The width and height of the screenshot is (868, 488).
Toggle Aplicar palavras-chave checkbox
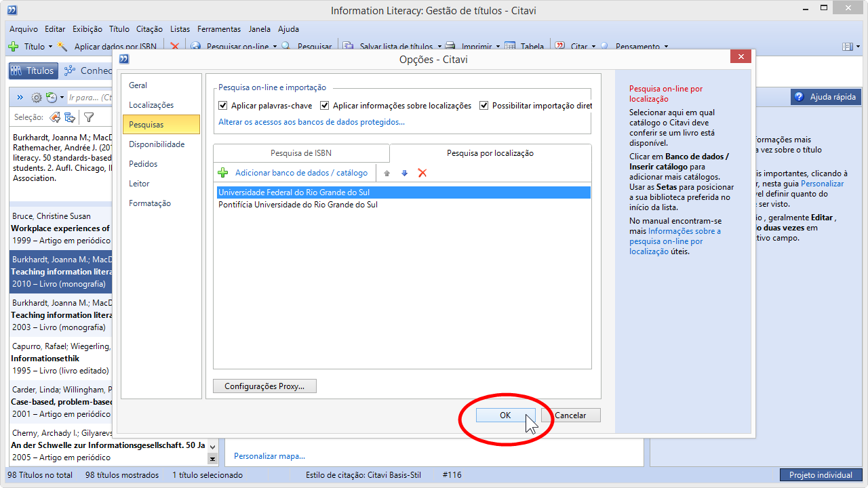[223, 106]
